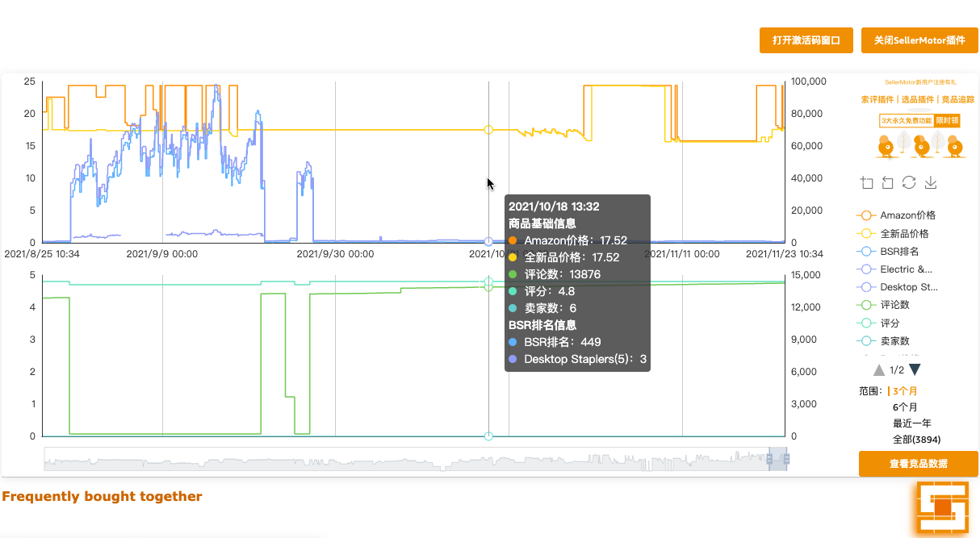Screen dimensions: 980x538
Task: Select the 6个月 range option
Action: [905, 407]
